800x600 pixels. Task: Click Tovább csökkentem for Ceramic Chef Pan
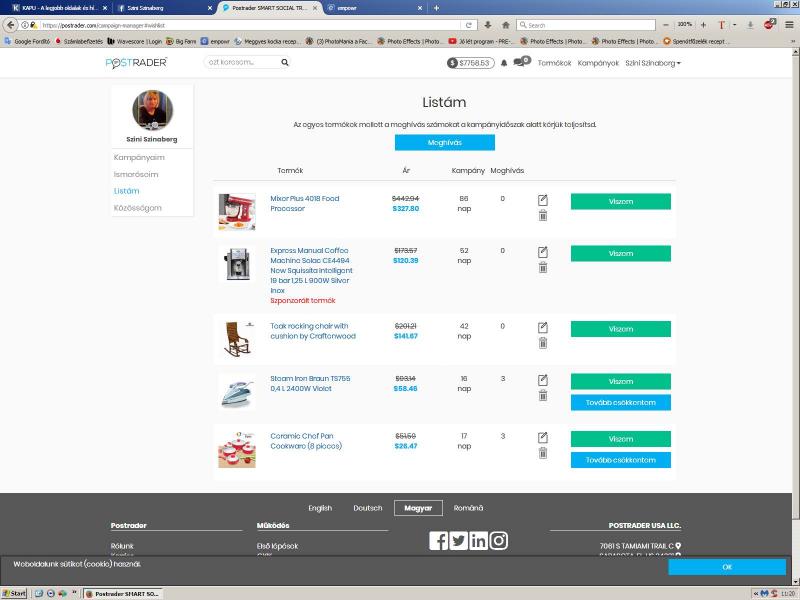tap(620, 460)
